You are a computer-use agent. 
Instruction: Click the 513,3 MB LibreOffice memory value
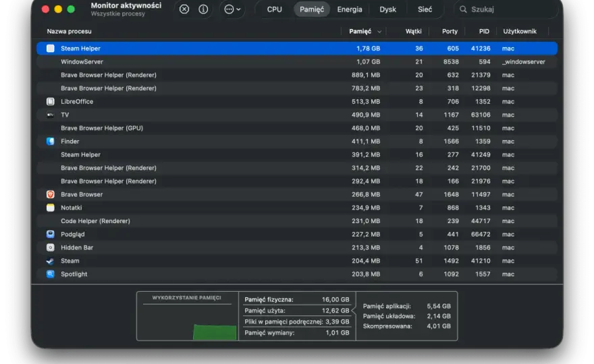coord(366,101)
